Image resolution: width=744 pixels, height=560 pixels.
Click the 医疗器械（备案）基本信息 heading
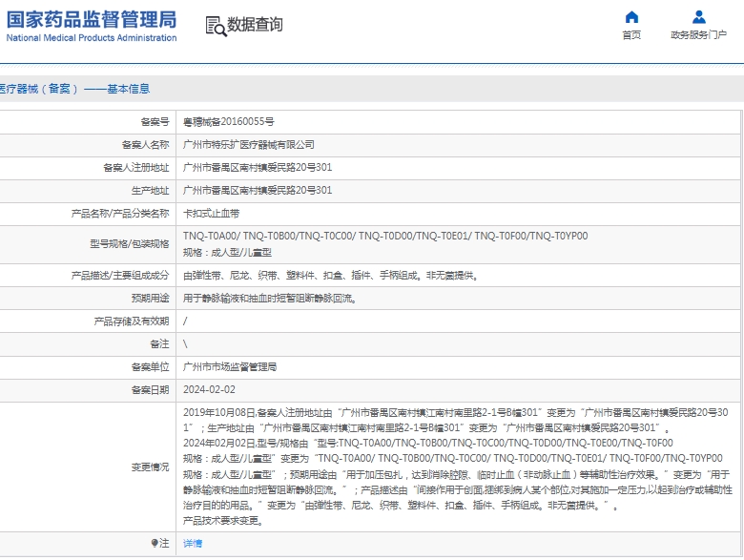74,89
